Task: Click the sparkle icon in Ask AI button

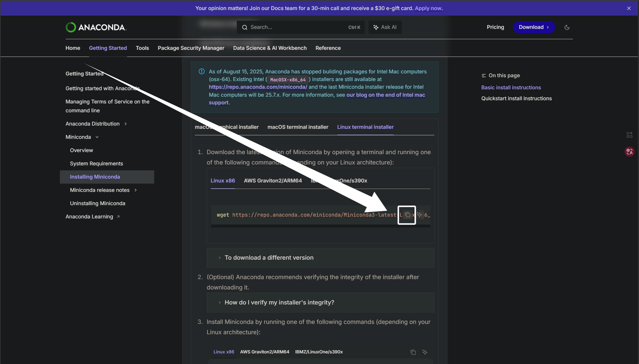Action: click(376, 27)
